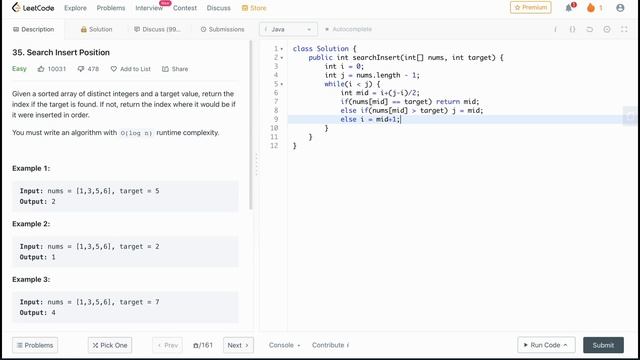The width and height of the screenshot is (640, 360).
Task: Click the Premium button
Action: coord(531,7)
